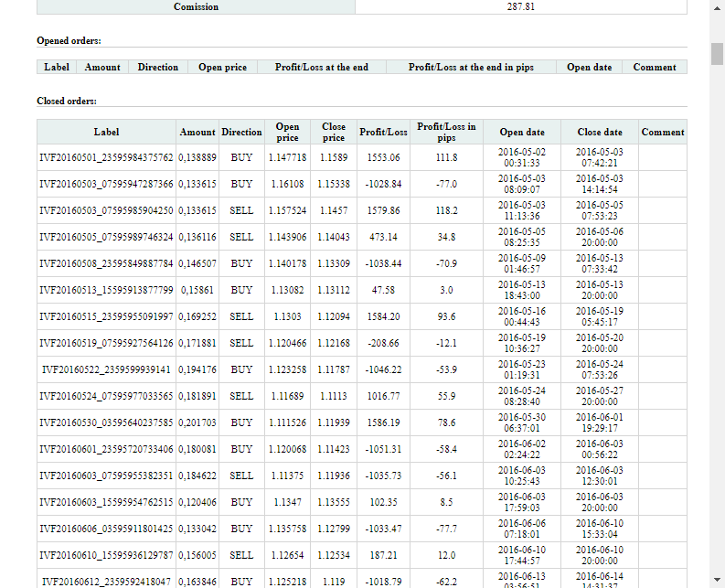Screen dimensions: 725x588
Task: Click pips value 78.6
Action: pos(446,422)
